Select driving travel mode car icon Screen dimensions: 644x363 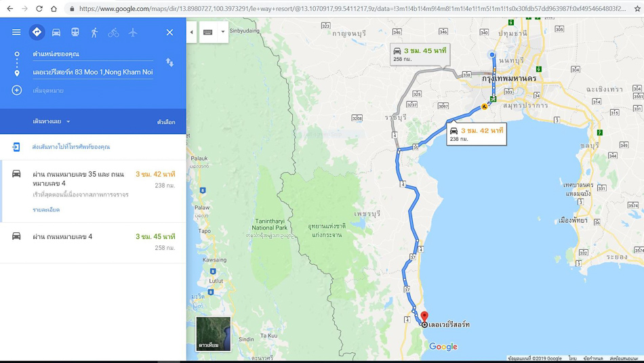click(56, 33)
